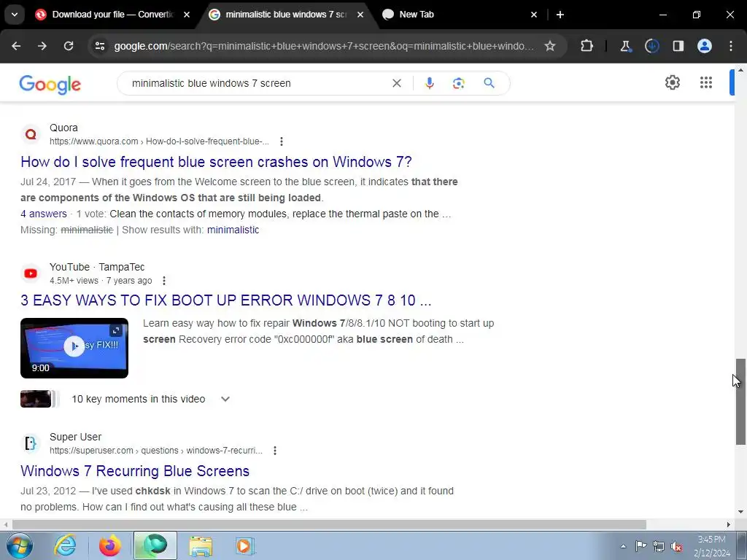Screen dimensions: 747x560
Task: Open more options for YouTube result
Action: click(x=164, y=281)
